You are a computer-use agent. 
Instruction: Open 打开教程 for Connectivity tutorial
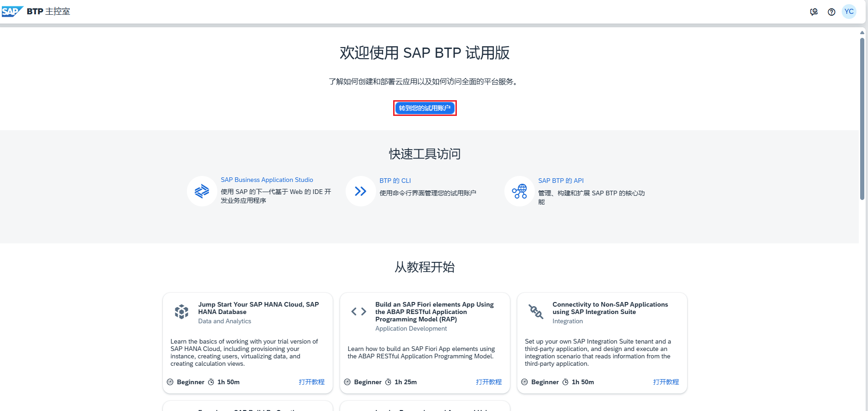[x=666, y=382]
